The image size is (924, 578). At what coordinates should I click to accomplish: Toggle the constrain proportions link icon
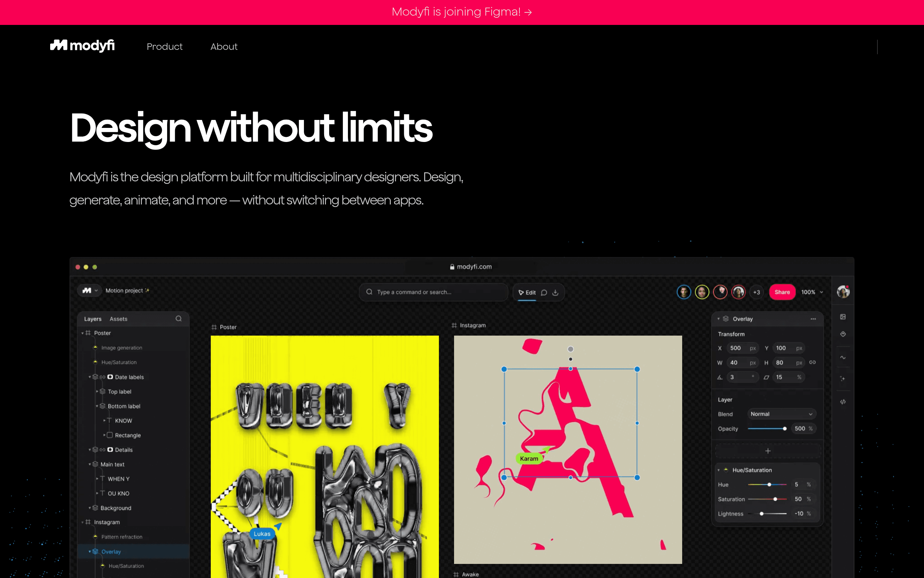[x=812, y=362]
